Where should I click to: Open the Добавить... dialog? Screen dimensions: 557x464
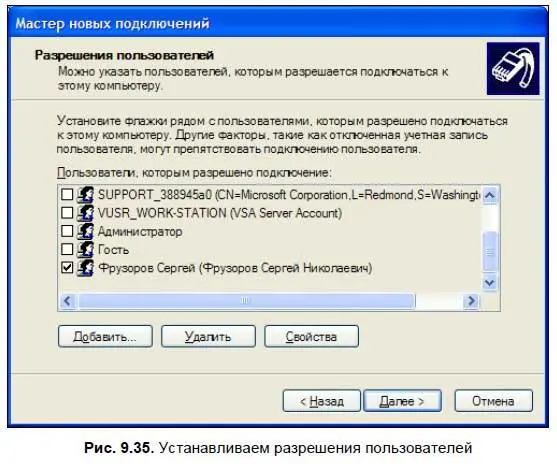coord(106,336)
